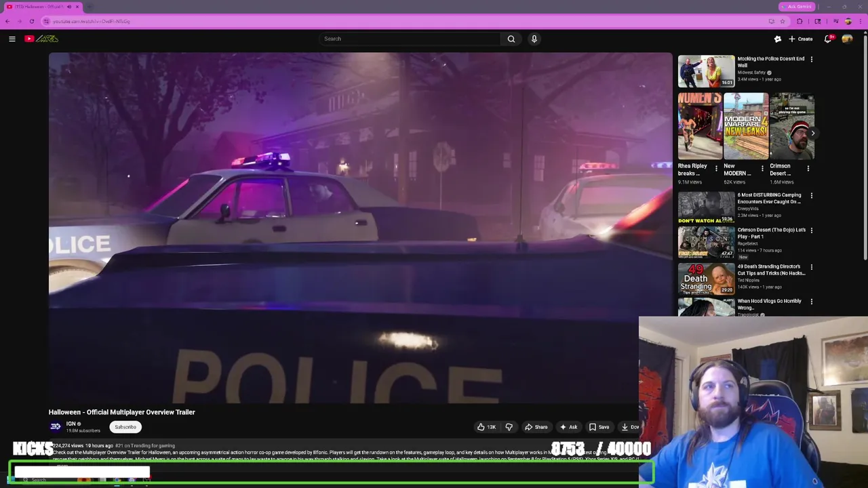Image resolution: width=868 pixels, height=488 pixels.
Task: Click 'Mocking the Police Doesn't End Well' title
Action: [770, 62]
